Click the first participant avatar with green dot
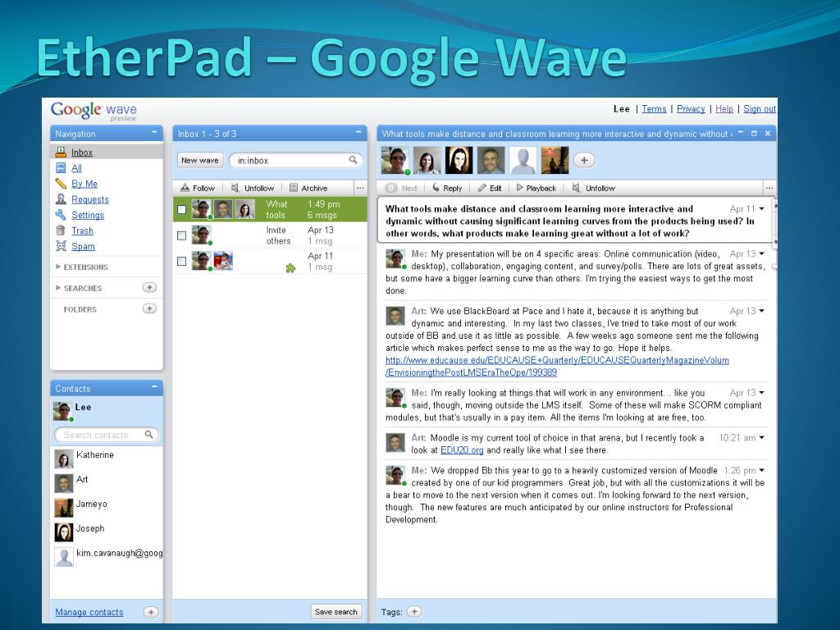Image resolution: width=840 pixels, height=630 pixels. 395,160
